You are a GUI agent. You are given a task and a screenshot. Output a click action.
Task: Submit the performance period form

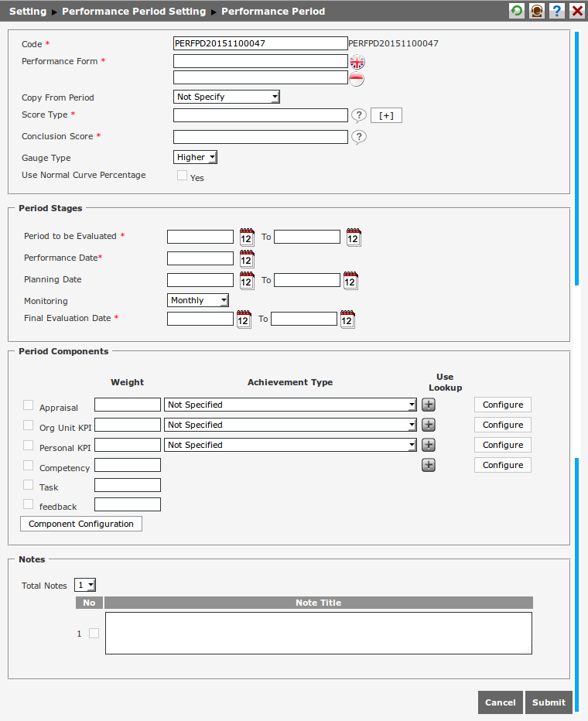pyautogui.click(x=549, y=702)
